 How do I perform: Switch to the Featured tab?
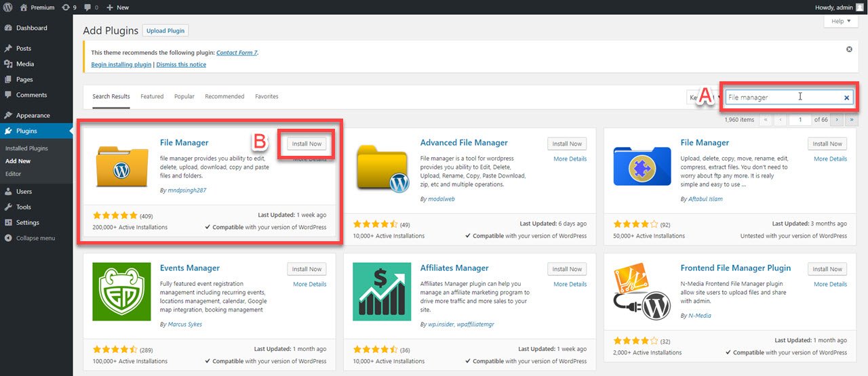[x=152, y=96]
